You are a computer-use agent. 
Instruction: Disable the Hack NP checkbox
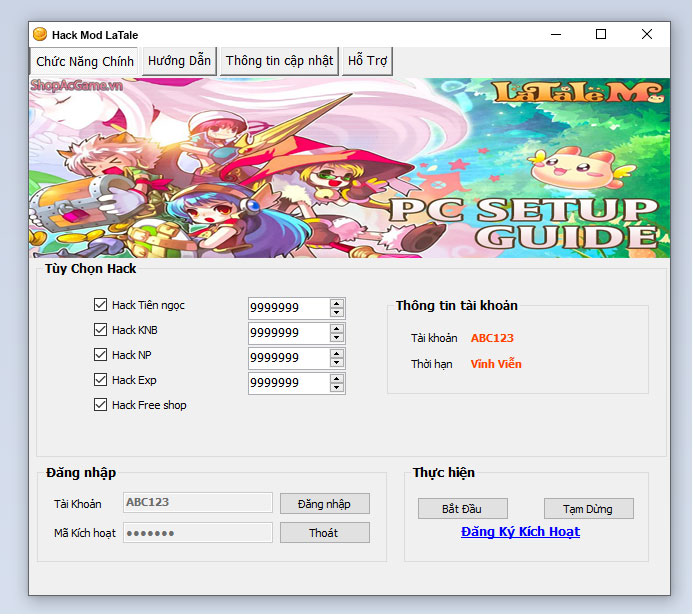click(100, 354)
